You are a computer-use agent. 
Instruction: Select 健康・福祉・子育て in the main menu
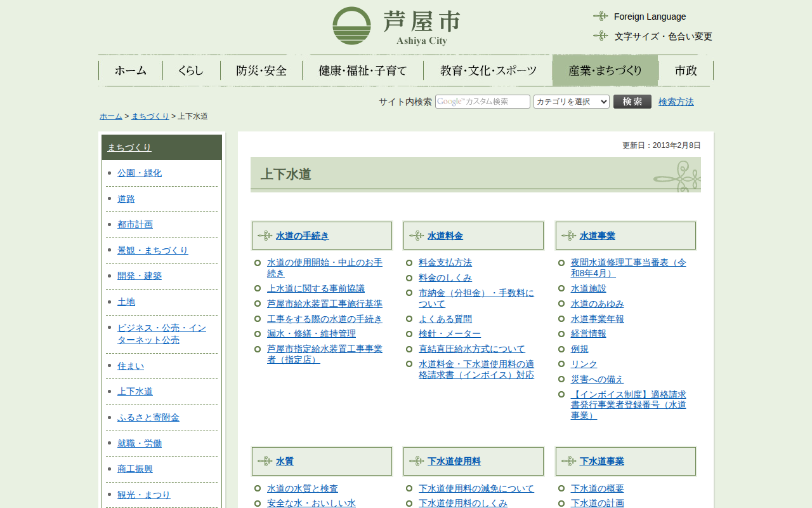click(x=362, y=70)
